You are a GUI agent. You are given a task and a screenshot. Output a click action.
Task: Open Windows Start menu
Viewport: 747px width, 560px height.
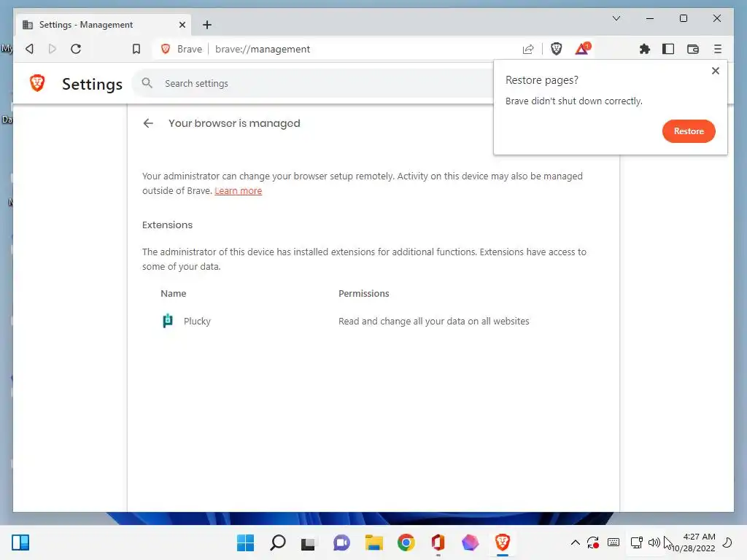coord(245,542)
